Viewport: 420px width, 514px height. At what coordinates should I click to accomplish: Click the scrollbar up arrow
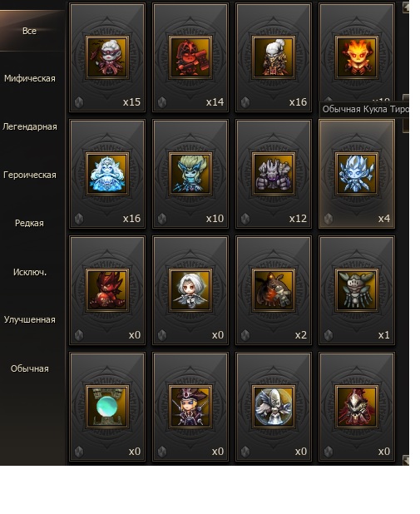(406, 7)
